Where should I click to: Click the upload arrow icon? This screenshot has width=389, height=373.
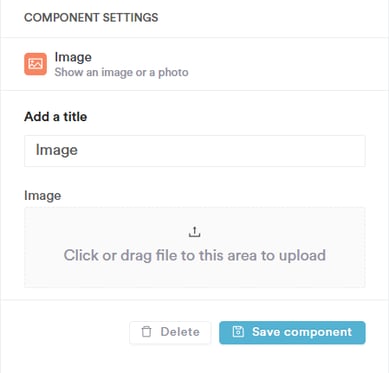pyautogui.click(x=194, y=232)
